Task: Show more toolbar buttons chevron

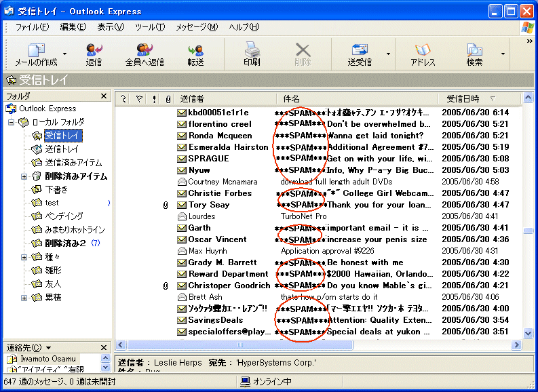Action: tap(529, 41)
